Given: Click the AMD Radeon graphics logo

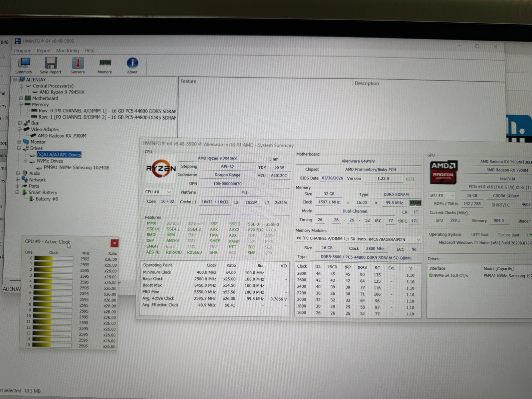Looking at the screenshot, I should coord(443,173).
